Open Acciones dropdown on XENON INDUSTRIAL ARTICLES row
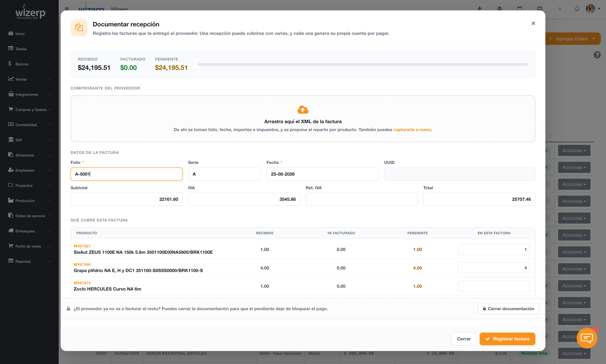 (574, 353)
